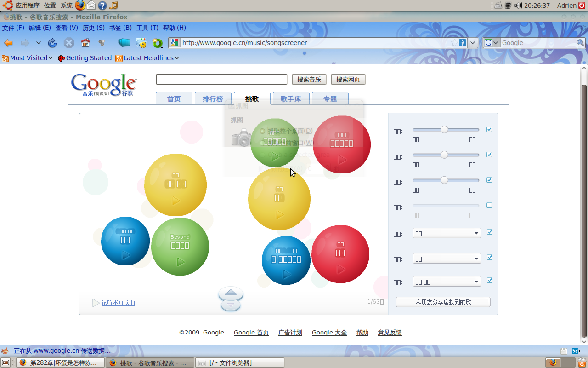
Task: Uncheck the checkbox beside the third slider
Action: [489, 180]
